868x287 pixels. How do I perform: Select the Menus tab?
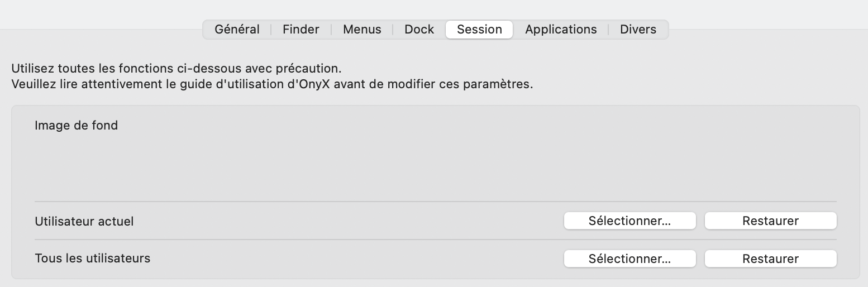point(362,30)
